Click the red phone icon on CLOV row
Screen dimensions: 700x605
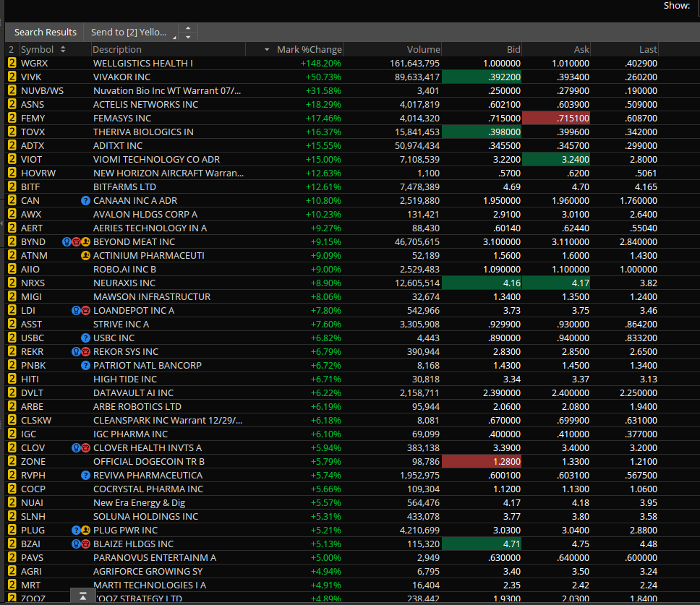click(86, 448)
